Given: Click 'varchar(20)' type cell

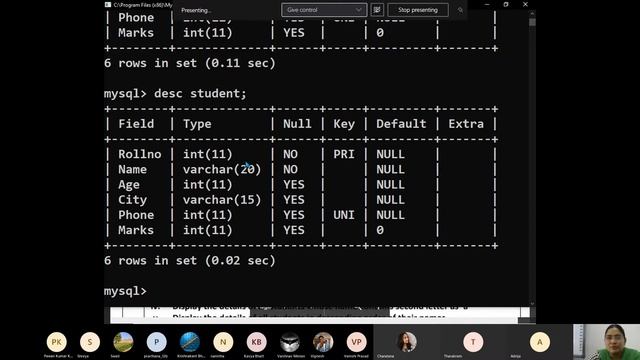Looking at the screenshot, I should pos(222,169).
